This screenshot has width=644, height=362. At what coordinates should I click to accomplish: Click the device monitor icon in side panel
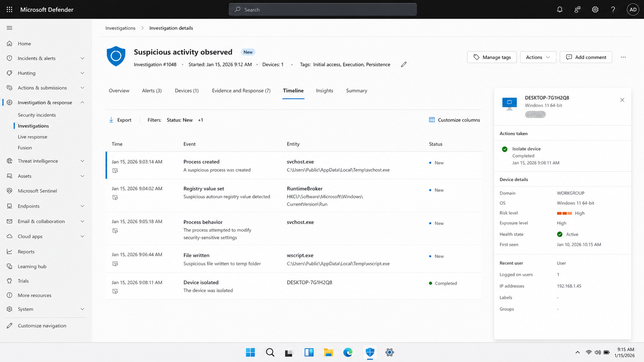pos(509,103)
